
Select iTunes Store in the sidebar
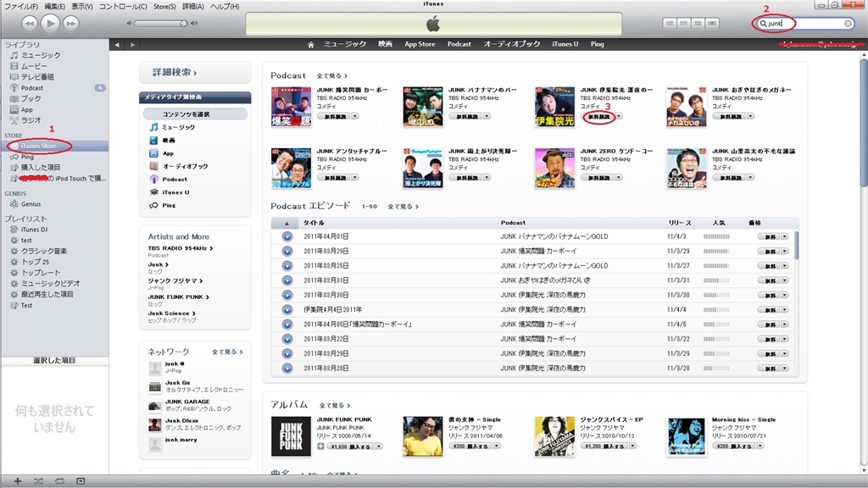38,146
